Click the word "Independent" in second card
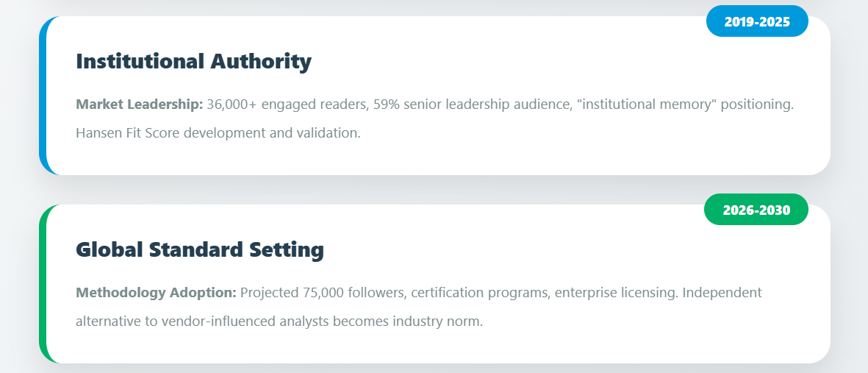Screen dimensions: 868x373 (x=722, y=293)
